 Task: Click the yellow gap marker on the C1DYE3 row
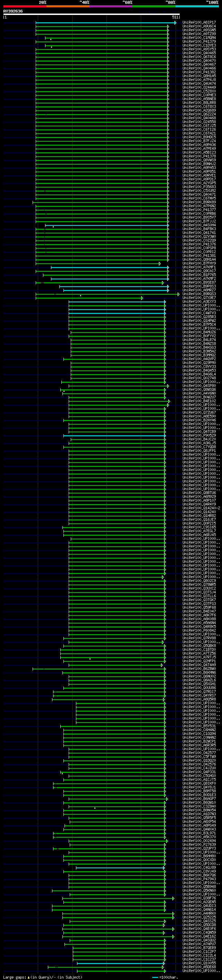click(x=52, y=47)
